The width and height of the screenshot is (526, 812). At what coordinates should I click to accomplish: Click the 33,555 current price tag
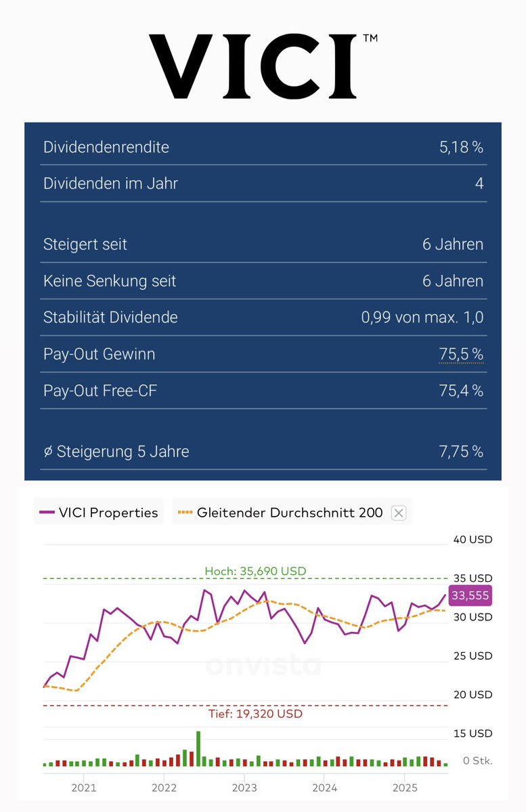[470, 595]
